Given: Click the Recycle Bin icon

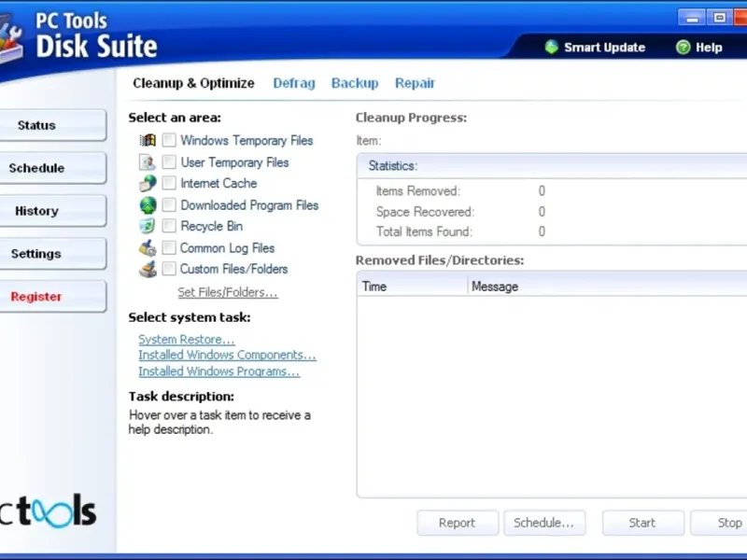Looking at the screenshot, I should (148, 226).
